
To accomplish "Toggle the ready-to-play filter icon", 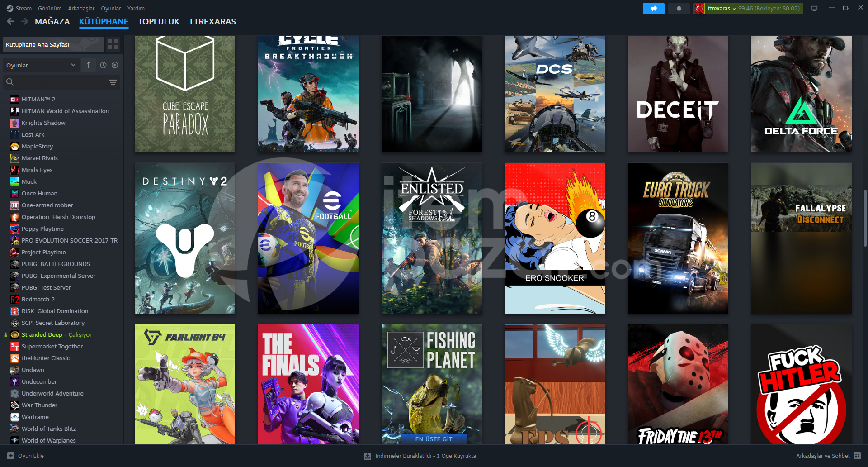I will click(x=115, y=65).
